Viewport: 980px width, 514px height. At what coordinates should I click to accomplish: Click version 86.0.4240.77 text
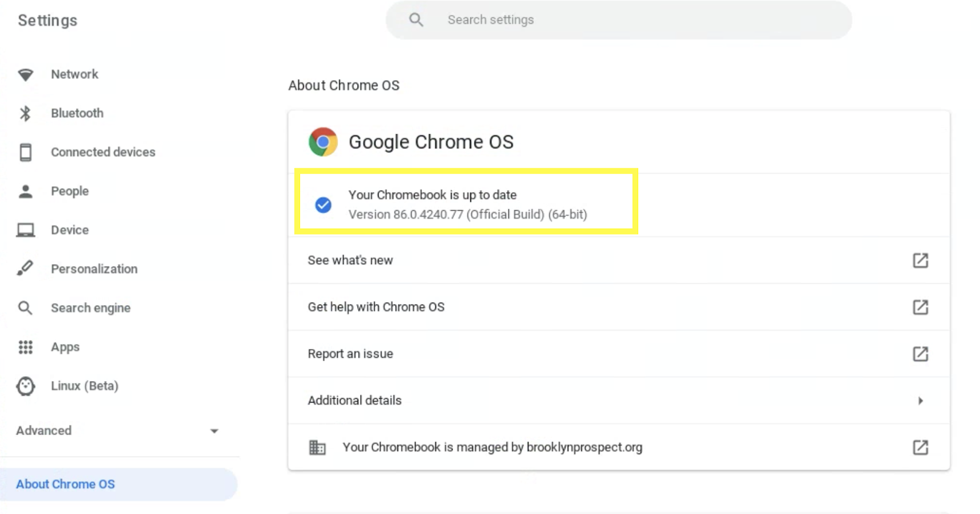point(468,214)
